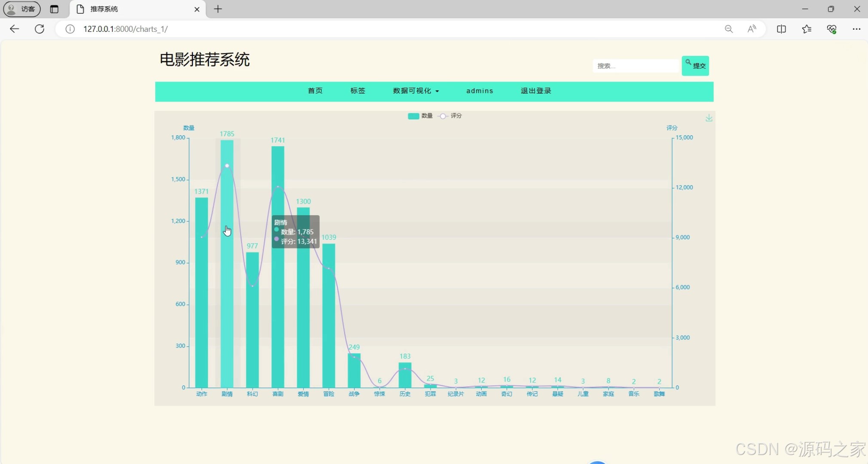868x464 pixels.
Task: Click 退出登录 to log out
Action: click(536, 91)
